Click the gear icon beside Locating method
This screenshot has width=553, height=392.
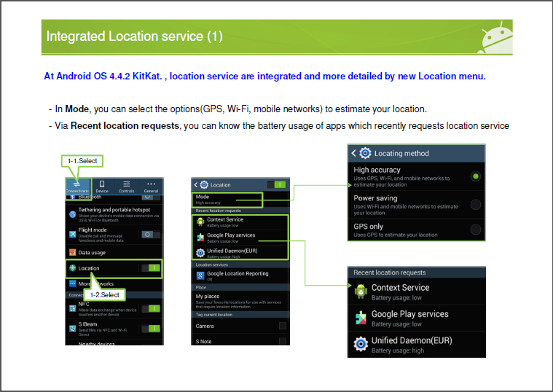click(366, 154)
